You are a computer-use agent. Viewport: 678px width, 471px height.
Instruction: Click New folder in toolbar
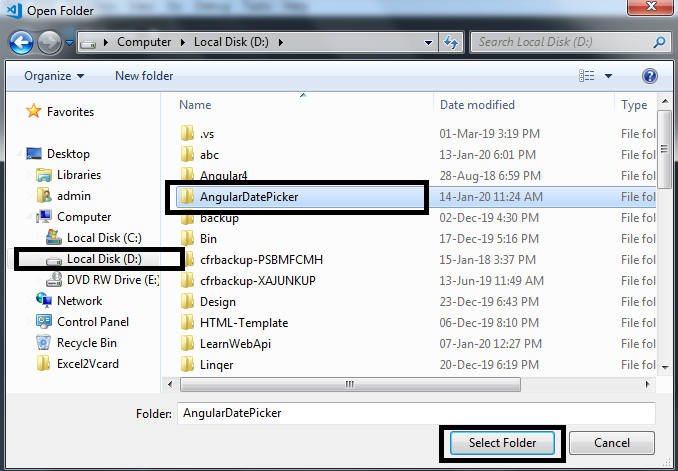pos(144,76)
